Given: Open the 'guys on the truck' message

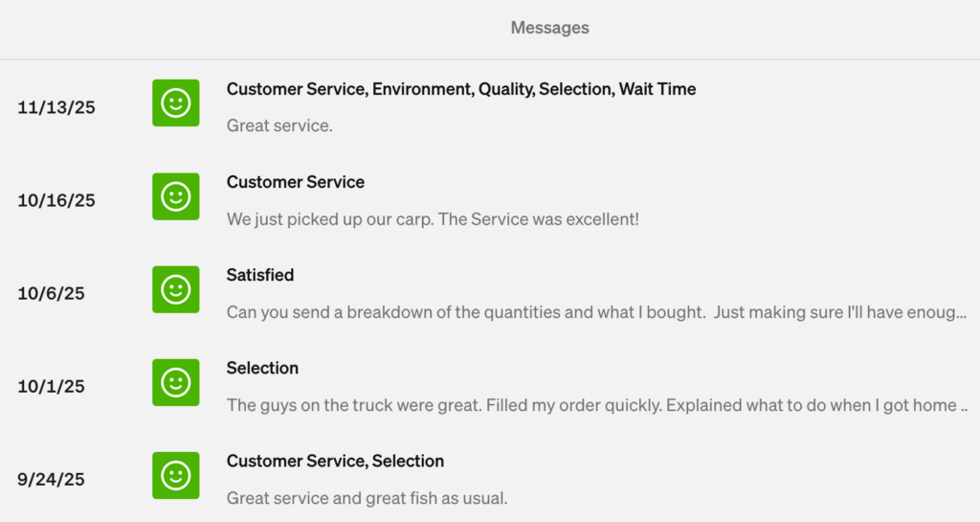Looking at the screenshot, I should (x=595, y=405).
